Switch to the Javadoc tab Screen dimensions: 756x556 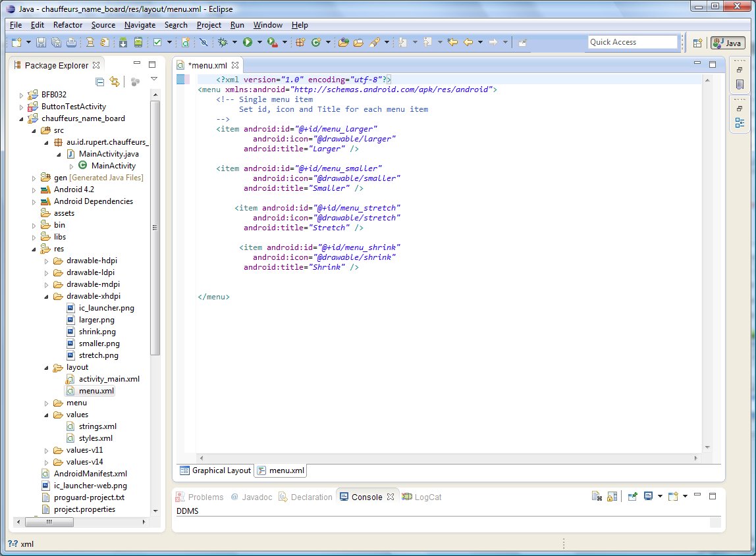[x=251, y=497]
